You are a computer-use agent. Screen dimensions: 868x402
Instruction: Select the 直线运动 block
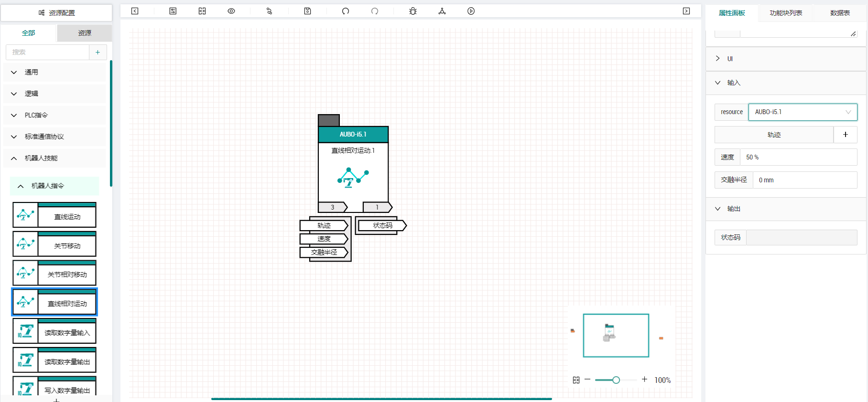point(54,215)
